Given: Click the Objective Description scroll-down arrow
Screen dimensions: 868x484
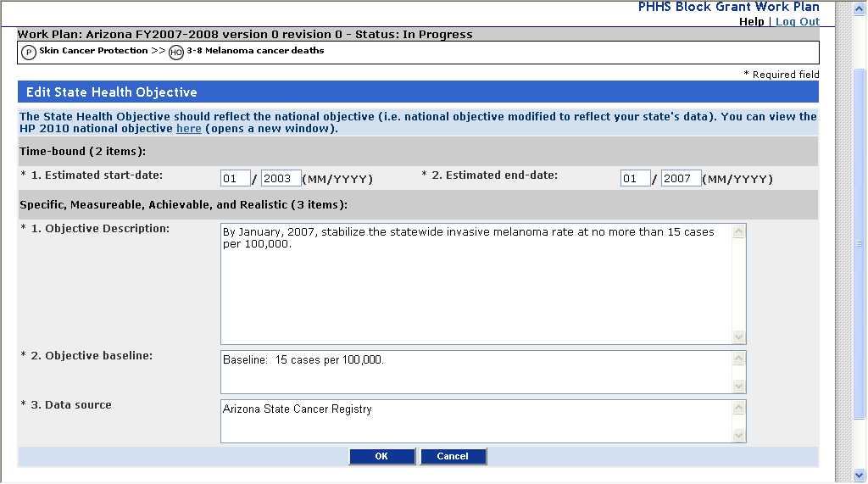Looking at the screenshot, I should [x=739, y=337].
